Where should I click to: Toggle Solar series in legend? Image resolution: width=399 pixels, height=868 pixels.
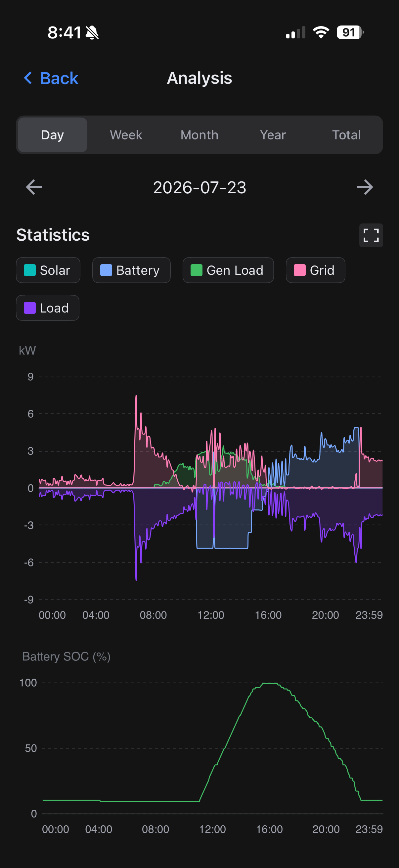(x=48, y=270)
